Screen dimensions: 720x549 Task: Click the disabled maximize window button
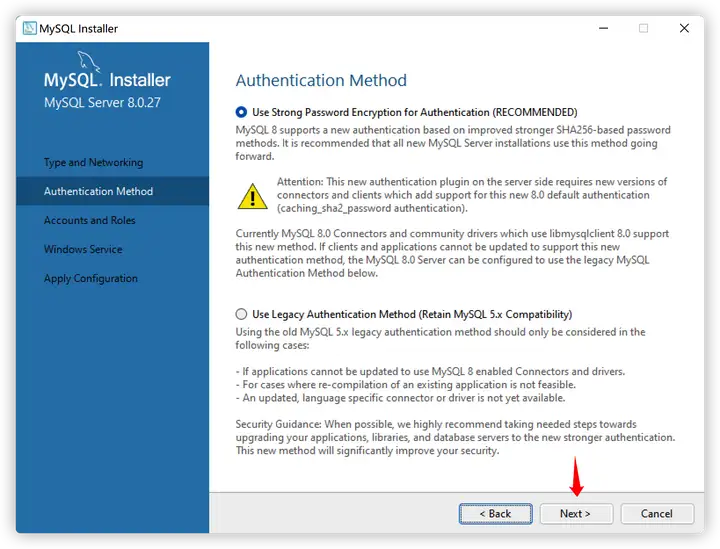click(643, 28)
